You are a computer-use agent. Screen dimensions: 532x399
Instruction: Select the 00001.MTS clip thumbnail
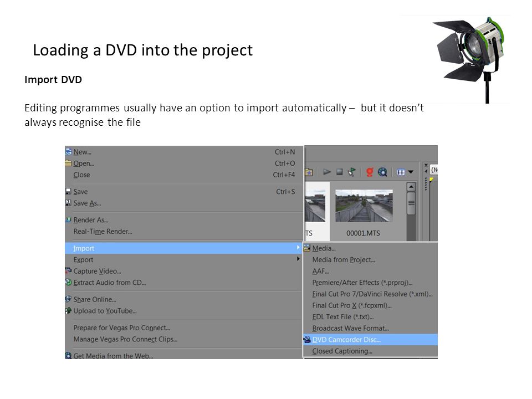tap(364, 206)
